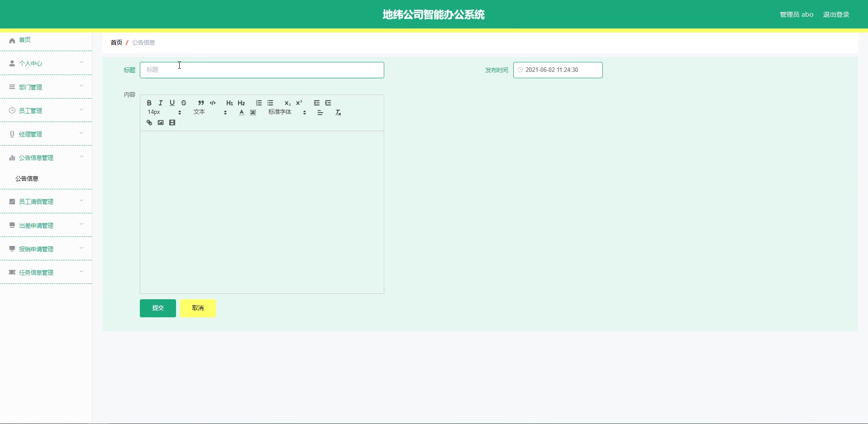The height and width of the screenshot is (424, 868).
Task: Submit the form with 提交 button
Action: (x=158, y=308)
